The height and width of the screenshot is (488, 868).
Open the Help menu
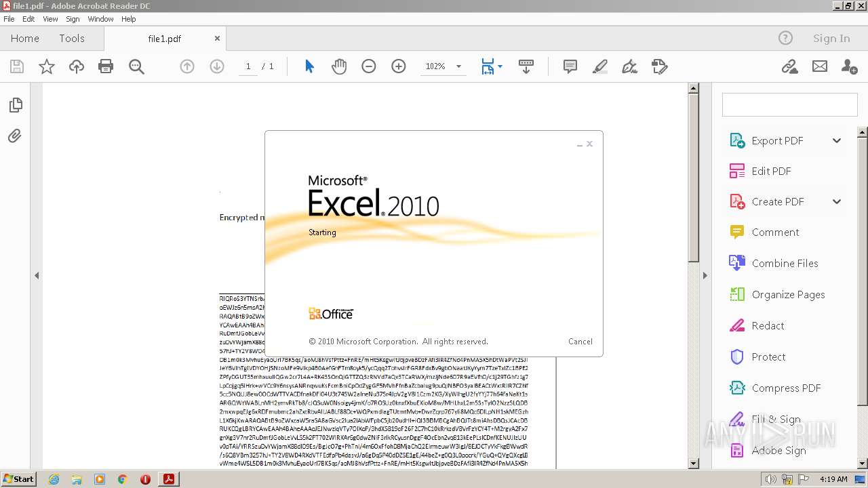129,19
